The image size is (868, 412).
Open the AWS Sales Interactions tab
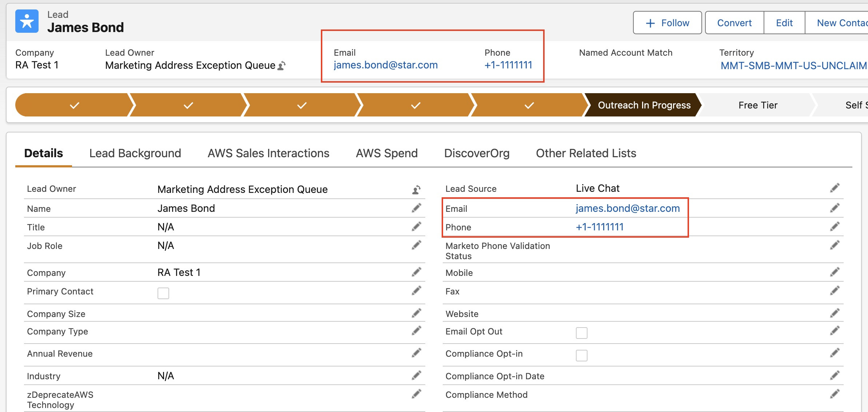[x=268, y=153]
